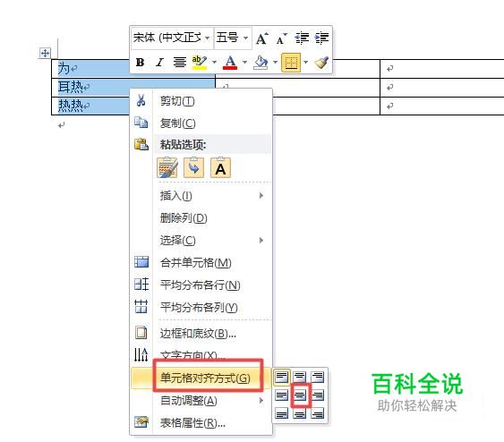Click the distribute rows evenly icon
This screenshot has width=504, height=442.
pos(141,285)
